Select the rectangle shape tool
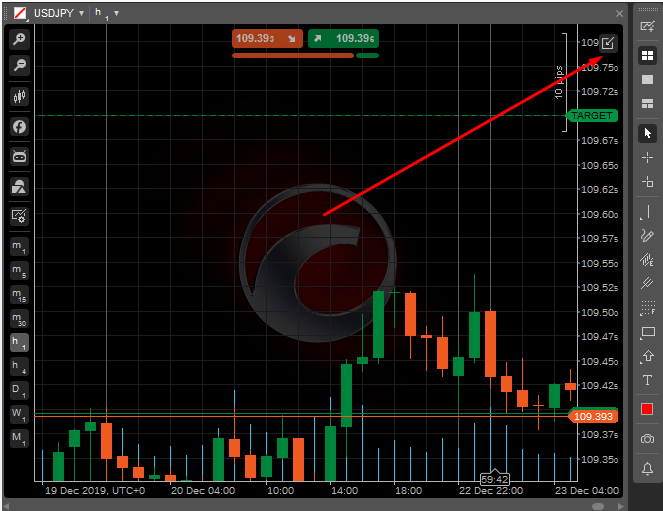This screenshot has width=663, height=511. coord(647,332)
